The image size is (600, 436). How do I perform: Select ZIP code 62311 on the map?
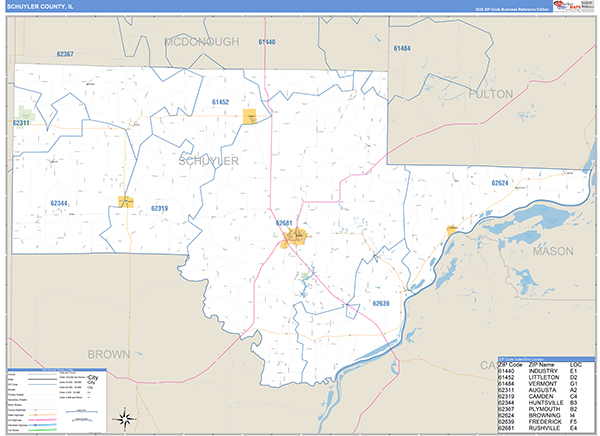pyautogui.click(x=21, y=123)
